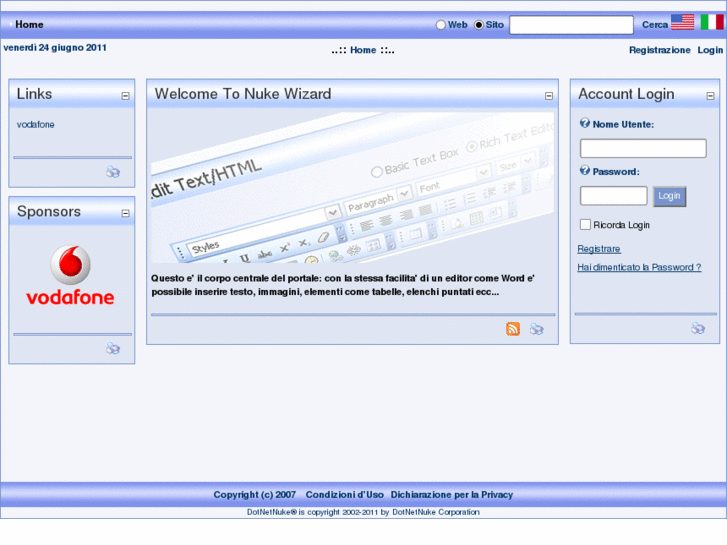Open the Home menu item
This screenshot has width=727, height=545.
pos(29,25)
